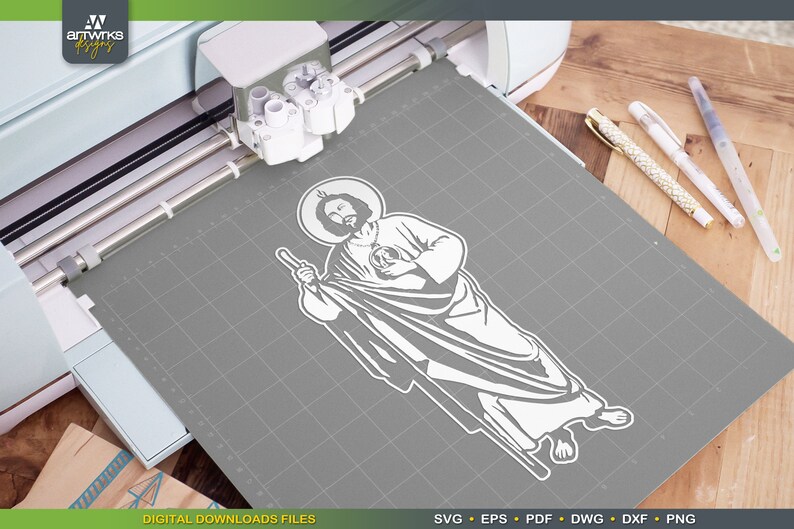Click the "DWG" format label

click(x=587, y=519)
